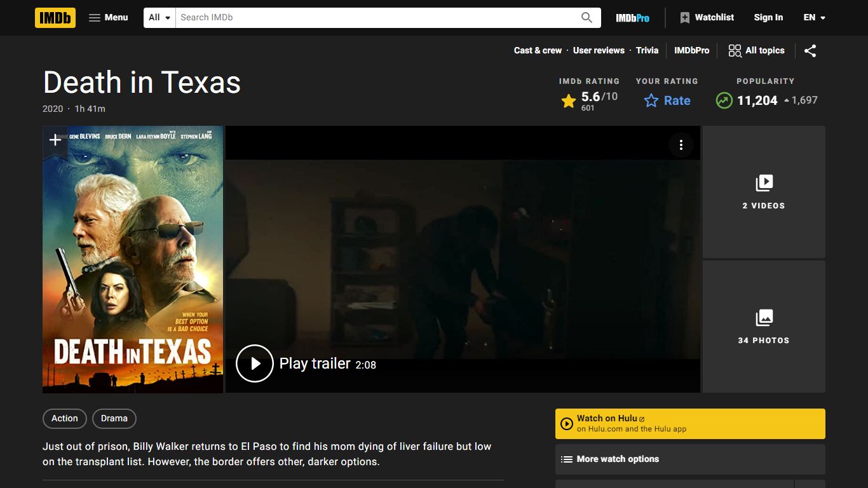This screenshot has width=868, height=488.
Task: Open the Watchlist from header
Action: point(707,18)
